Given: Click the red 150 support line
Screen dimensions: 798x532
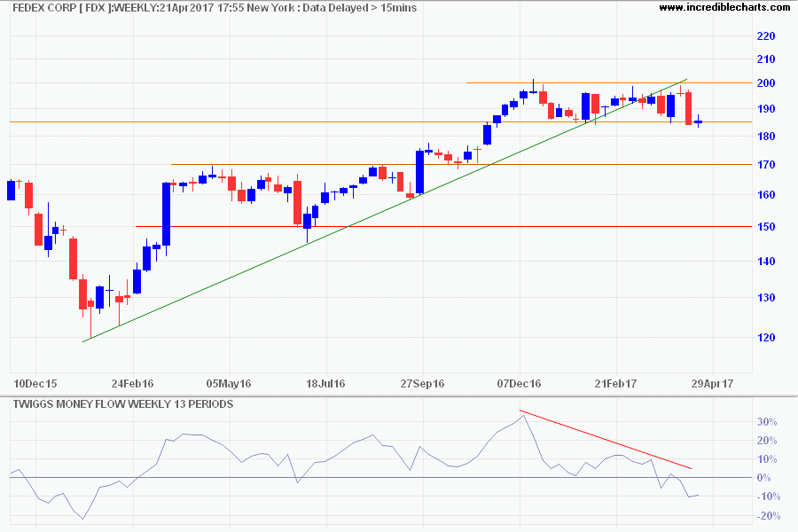Looking at the screenshot, I should [444, 227].
